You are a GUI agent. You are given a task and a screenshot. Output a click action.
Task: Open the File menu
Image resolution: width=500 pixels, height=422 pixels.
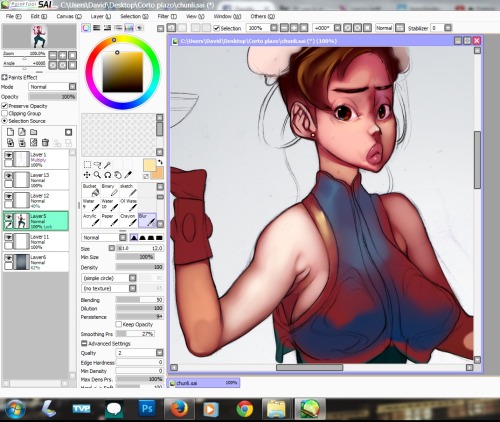(x=14, y=16)
